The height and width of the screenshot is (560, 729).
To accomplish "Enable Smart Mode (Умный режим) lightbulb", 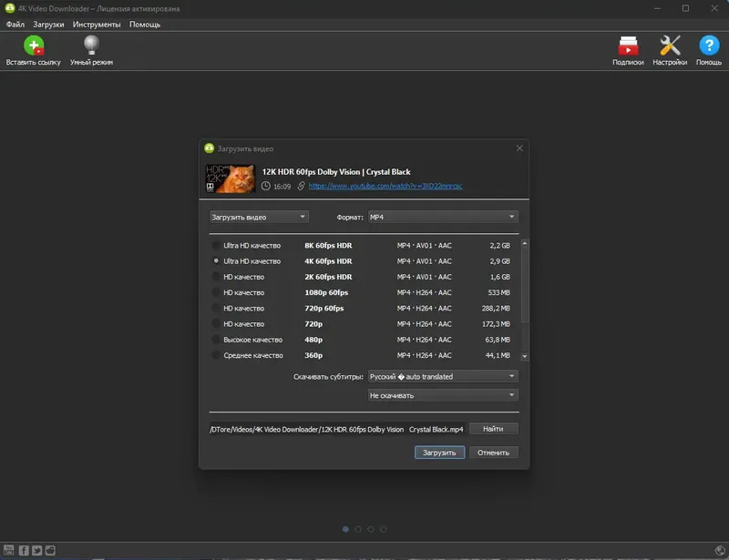I will click(92, 46).
